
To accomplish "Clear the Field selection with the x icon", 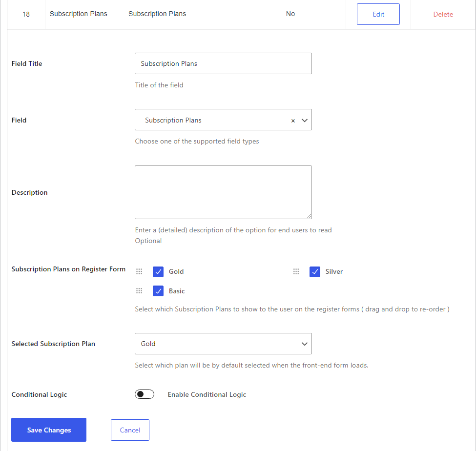I will (293, 121).
